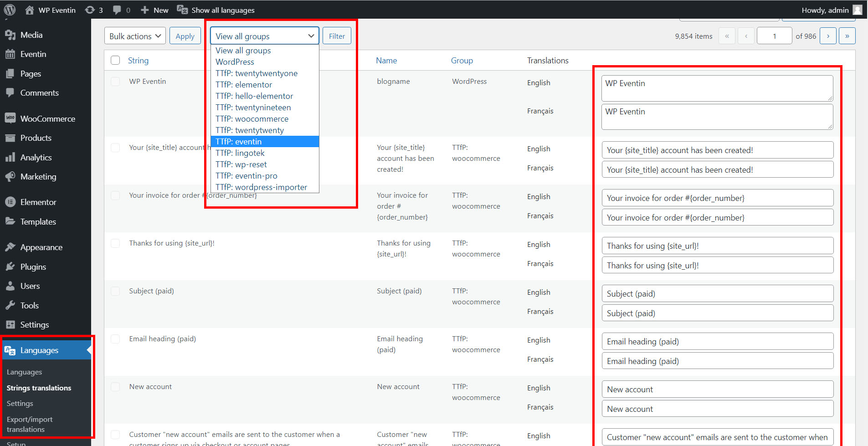Choose TTfP: eventin group option

coord(265,142)
